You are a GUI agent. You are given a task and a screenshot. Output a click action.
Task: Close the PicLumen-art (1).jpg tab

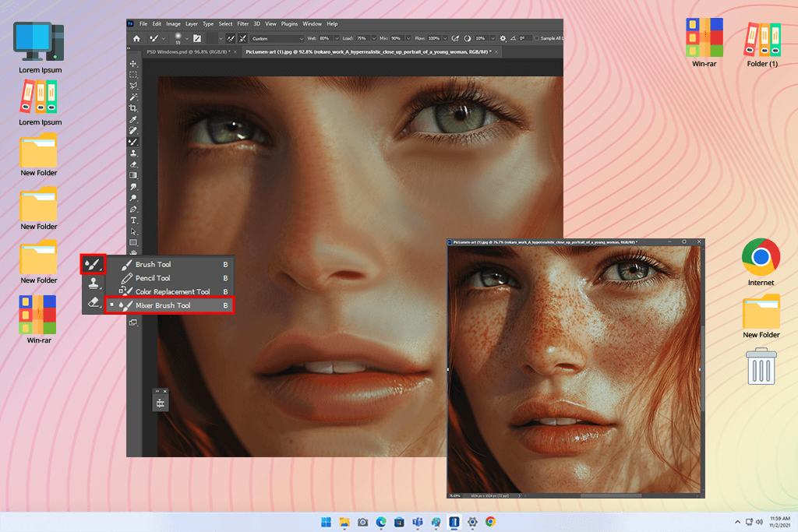point(496,52)
